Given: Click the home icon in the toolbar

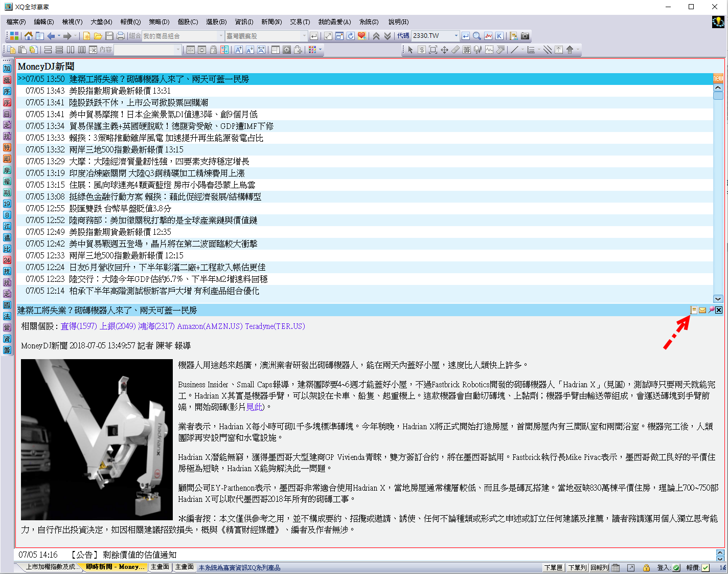Looking at the screenshot, I should (29, 36).
